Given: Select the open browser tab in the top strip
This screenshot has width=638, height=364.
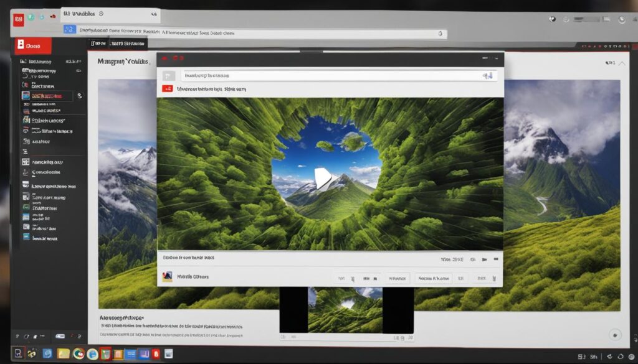Looking at the screenshot, I should pos(110,15).
